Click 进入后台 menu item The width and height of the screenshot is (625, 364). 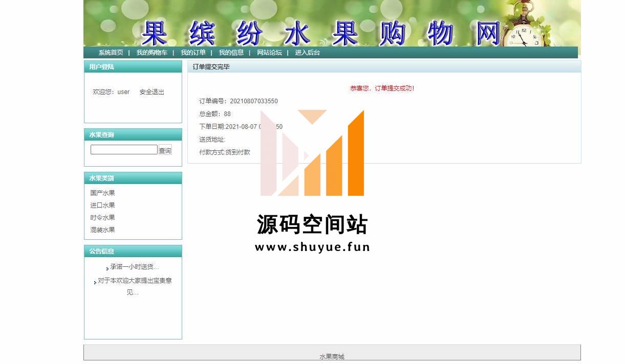(307, 53)
